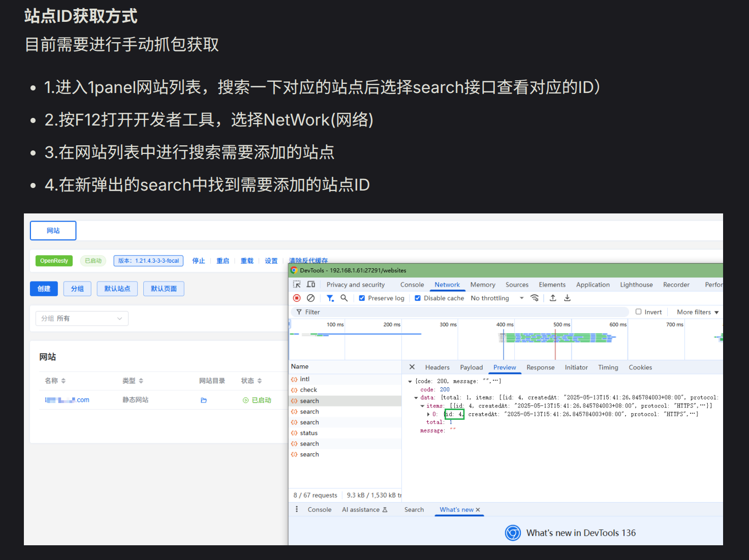The image size is (749, 560).
Task: Select the check request in the Name list
Action: point(345,390)
